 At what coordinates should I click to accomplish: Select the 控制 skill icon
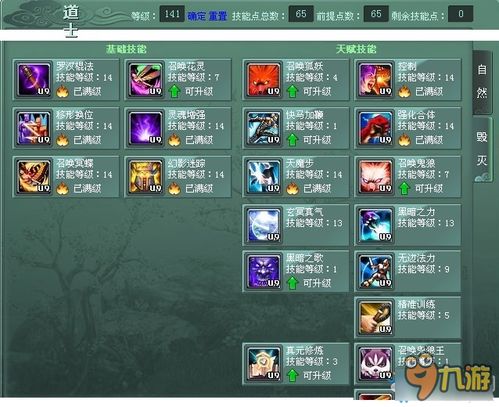(375, 80)
